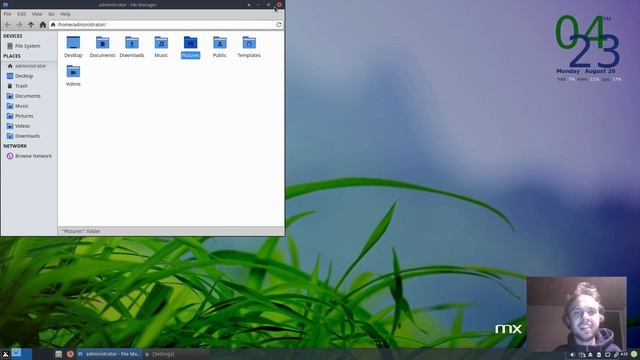Open the Help menu

click(65, 14)
